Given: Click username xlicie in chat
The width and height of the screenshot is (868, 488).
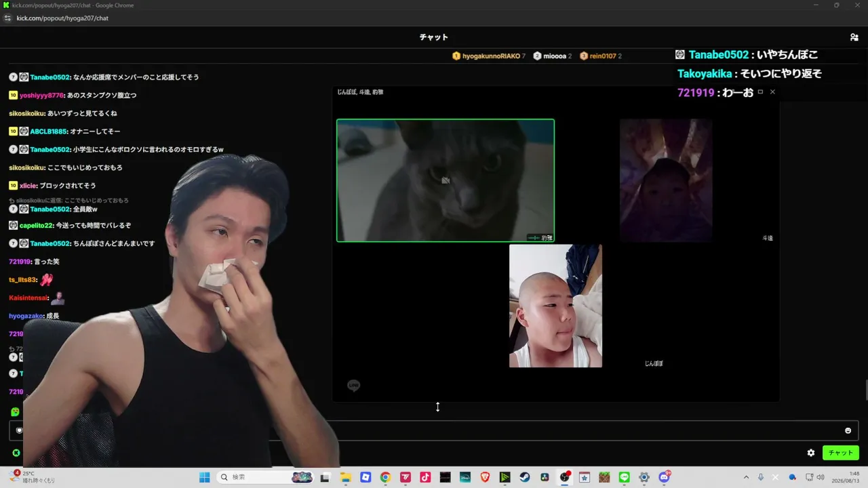Looking at the screenshot, I should point(28,186).
